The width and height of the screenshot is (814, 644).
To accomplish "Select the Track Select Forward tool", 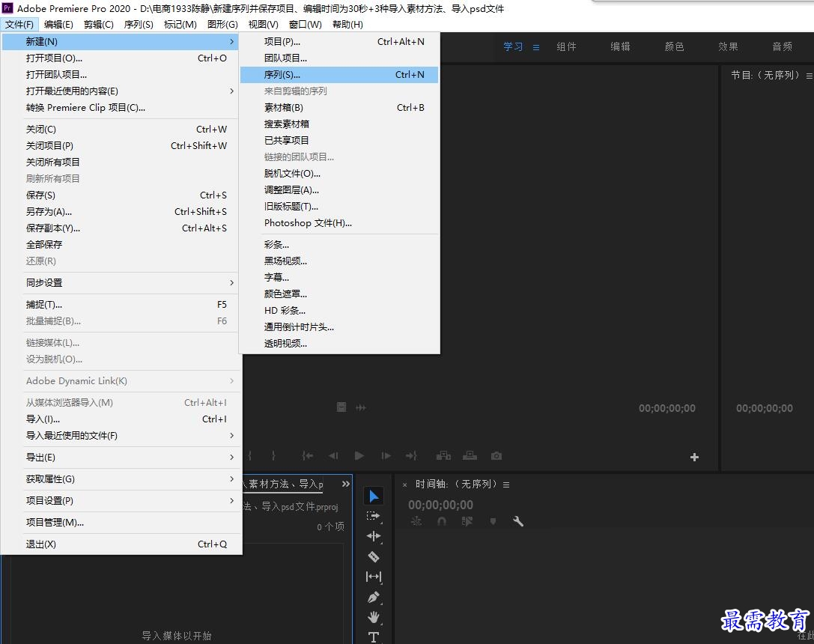I will point(373,516).
